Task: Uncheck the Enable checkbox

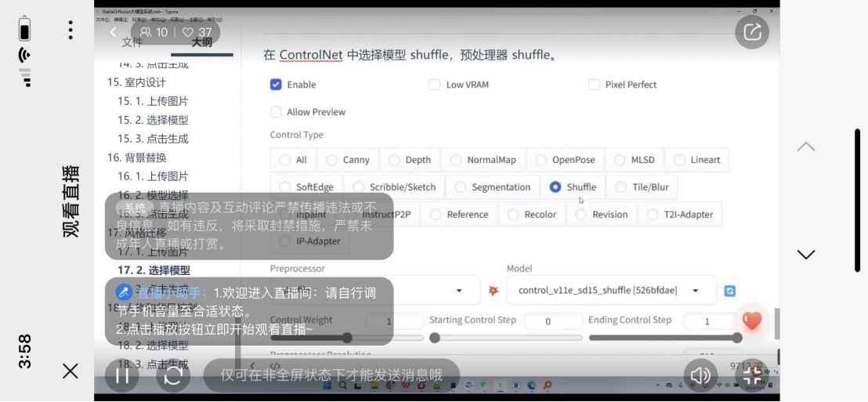Action: click(x=276, y=85)
